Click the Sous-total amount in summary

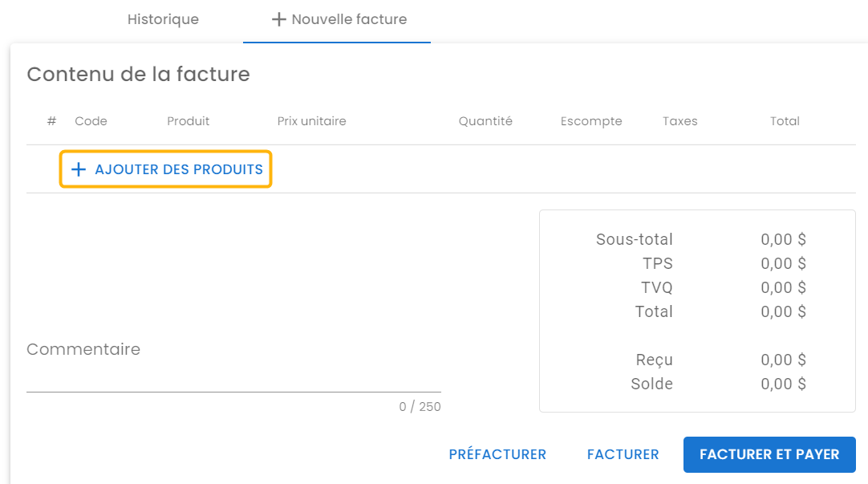click(783, 239)
